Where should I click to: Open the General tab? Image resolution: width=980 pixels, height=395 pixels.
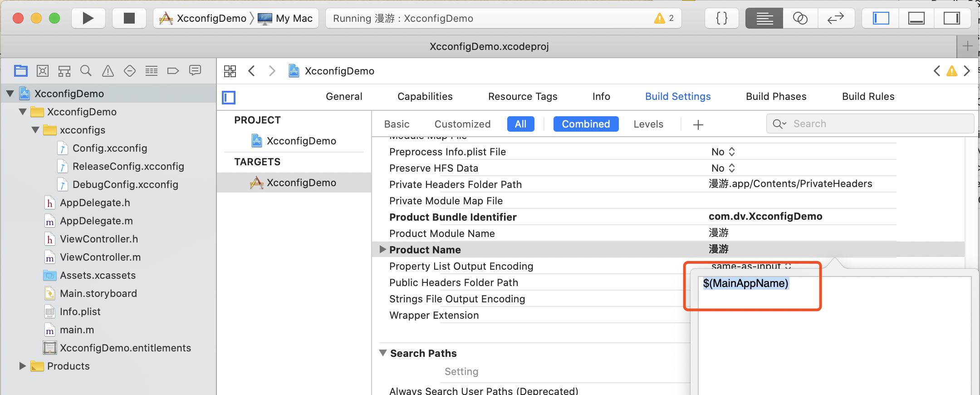pos(344,96)
